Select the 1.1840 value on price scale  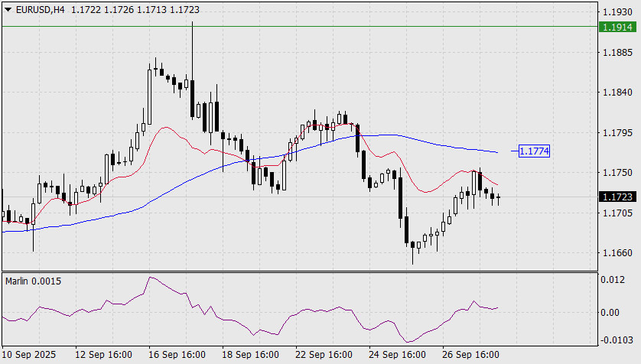[616, 93]
